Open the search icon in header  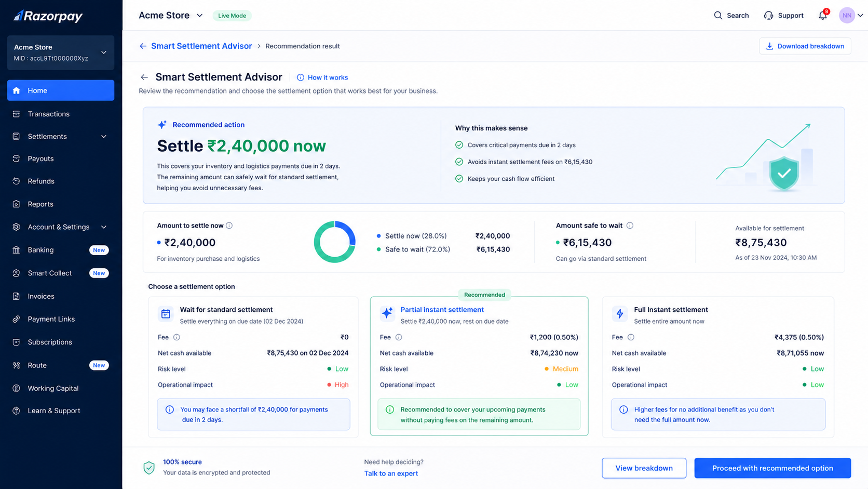718,16
